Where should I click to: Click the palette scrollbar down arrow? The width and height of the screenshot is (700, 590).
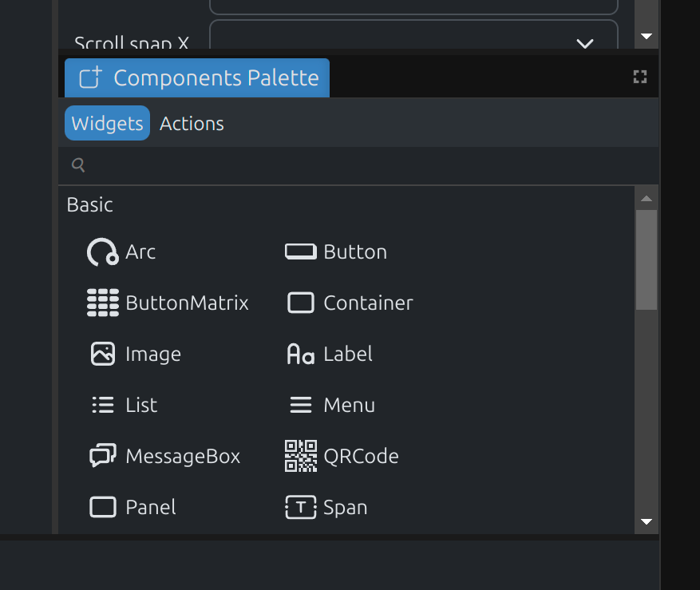click(647, 522)
